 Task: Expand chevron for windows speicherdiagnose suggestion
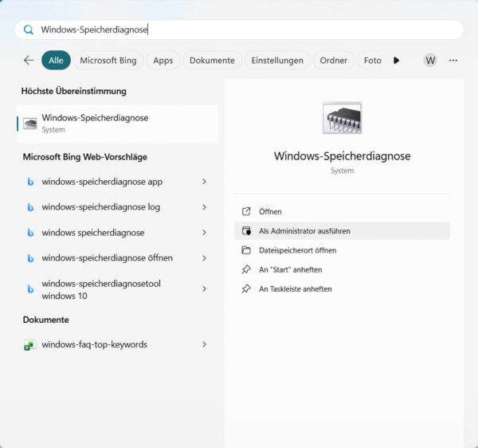[x=204, y=233]
